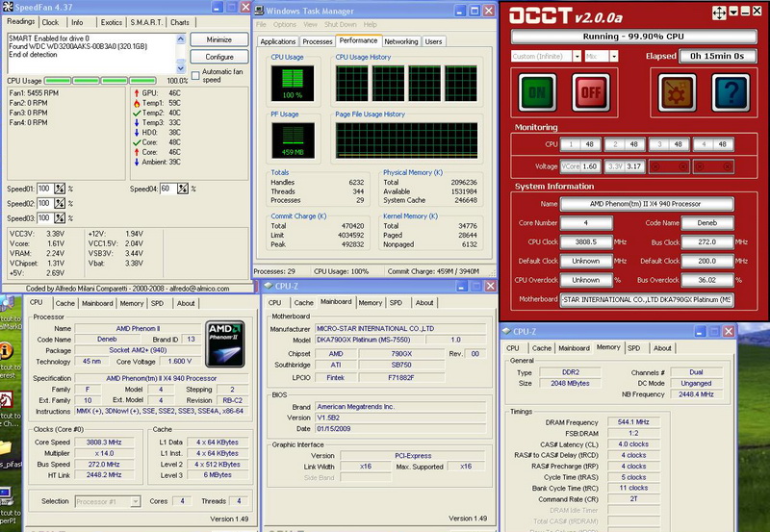The image size is (770, 532).
Task: Open the Options menu in Task Manager
Action: (x=285, y=25)
